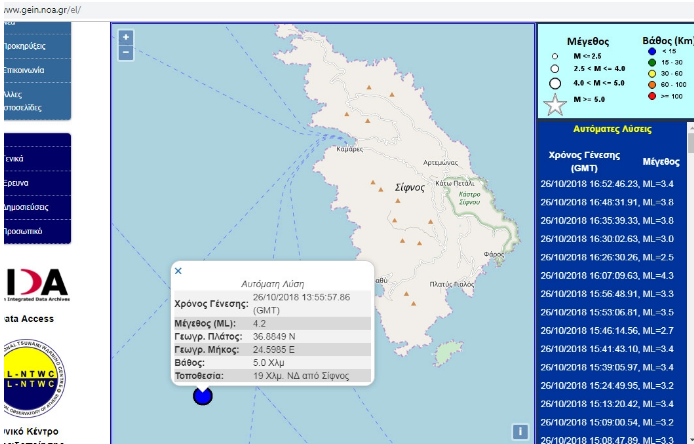Close the earthquake info popup
Viewport: 694px width, 444px height.
coord(178,271)
